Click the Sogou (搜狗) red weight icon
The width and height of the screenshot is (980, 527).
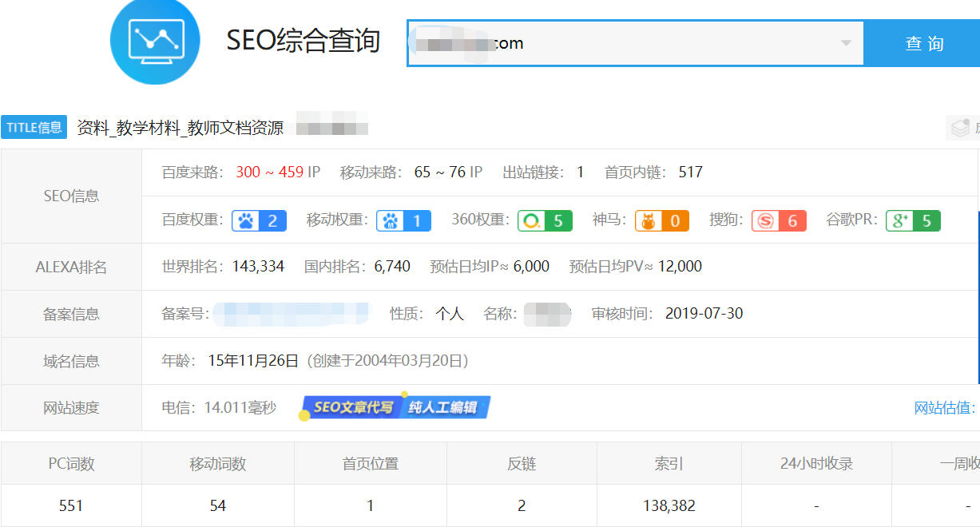tap(779, 219)
